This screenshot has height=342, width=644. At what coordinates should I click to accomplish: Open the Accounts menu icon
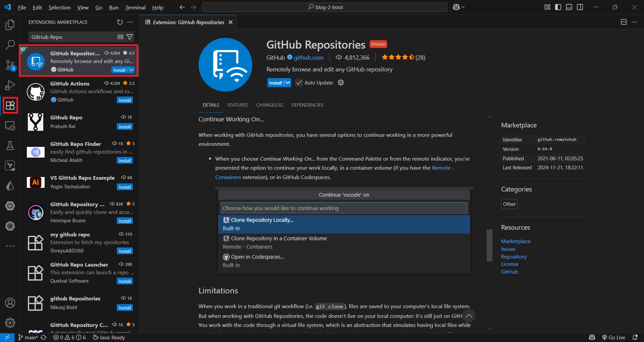point(10,303)
